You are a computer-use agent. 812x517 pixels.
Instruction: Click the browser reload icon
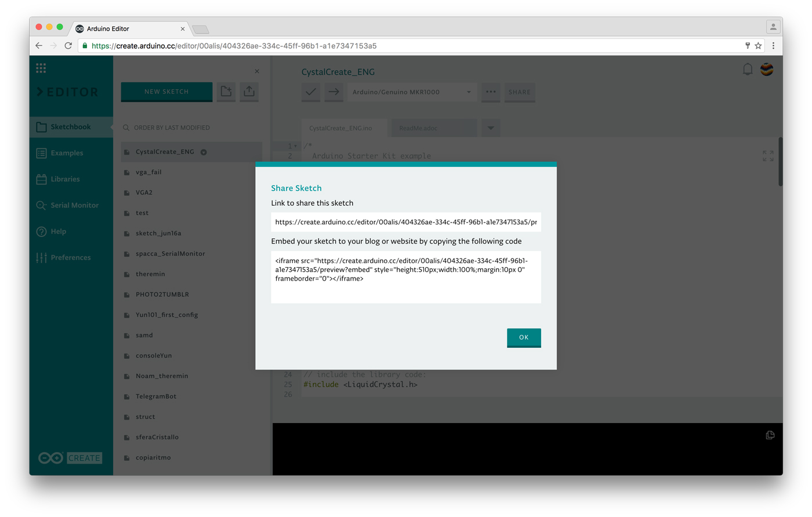point(68,46)
